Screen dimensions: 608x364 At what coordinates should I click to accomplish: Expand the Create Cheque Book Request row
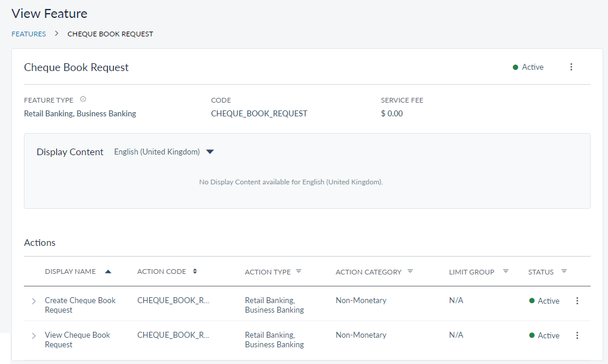tap(34, 301)
